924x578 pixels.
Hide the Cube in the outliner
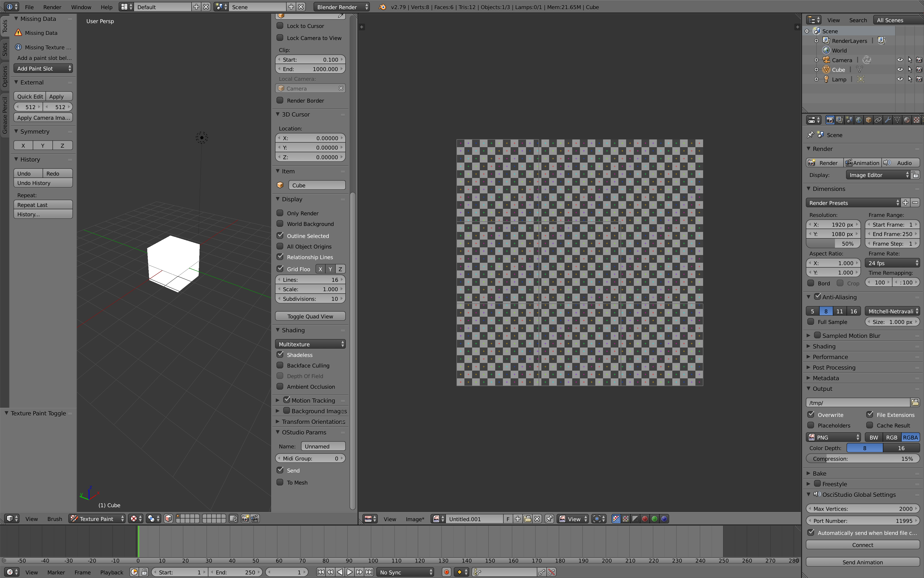tap(900, 70)
